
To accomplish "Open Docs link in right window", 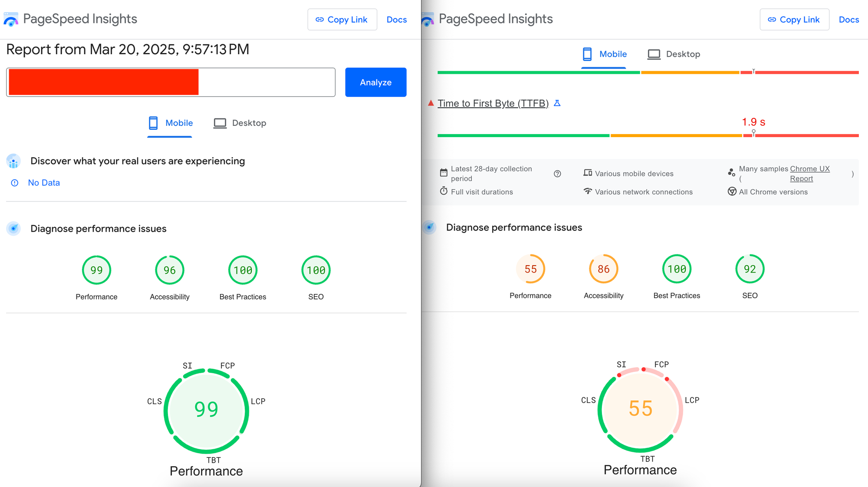I will pyautogui.click(x=848, y=20).
